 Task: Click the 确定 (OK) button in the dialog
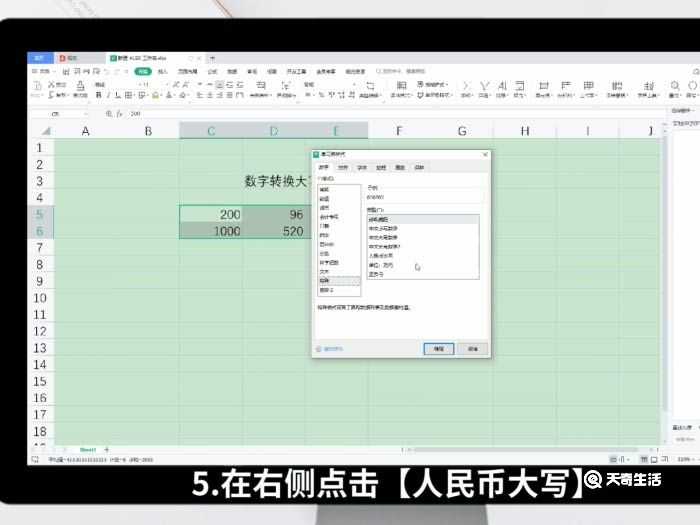(x=439, y=349)
